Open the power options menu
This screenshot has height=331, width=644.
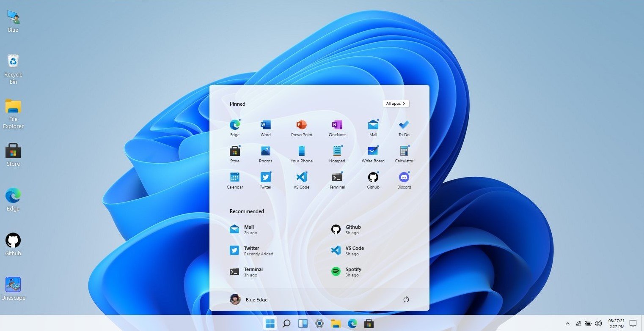coord(406,300)
